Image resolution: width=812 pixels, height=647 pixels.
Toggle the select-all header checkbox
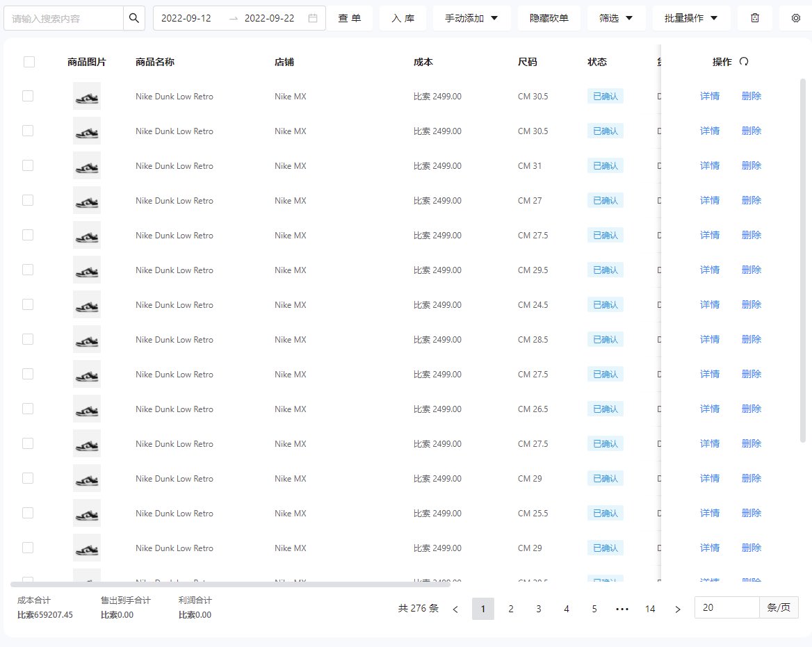pyautogui.click(x=29, y=62)
